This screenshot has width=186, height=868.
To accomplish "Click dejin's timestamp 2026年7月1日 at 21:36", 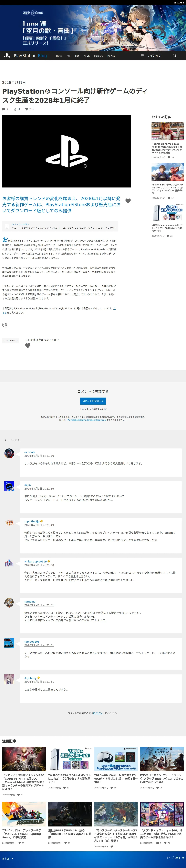I will (x=39, y=489).
